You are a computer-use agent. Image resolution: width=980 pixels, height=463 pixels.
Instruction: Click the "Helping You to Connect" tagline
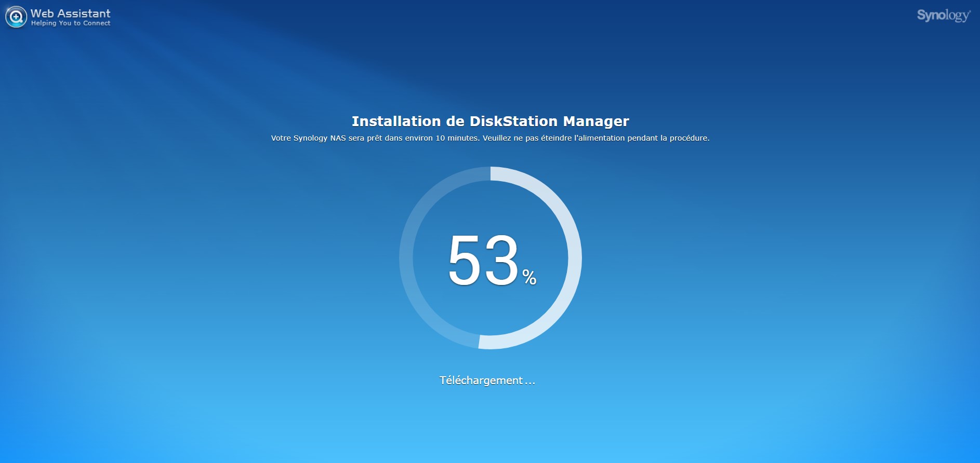pyautogui.click(x=71, y=23)
